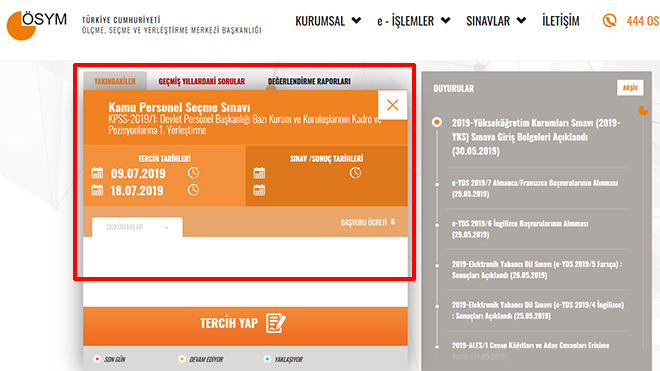The width and height of the screenshot is (660, 371).
Task: Switch to Değerlendirme Raporları tab
Action: (309, 81)
